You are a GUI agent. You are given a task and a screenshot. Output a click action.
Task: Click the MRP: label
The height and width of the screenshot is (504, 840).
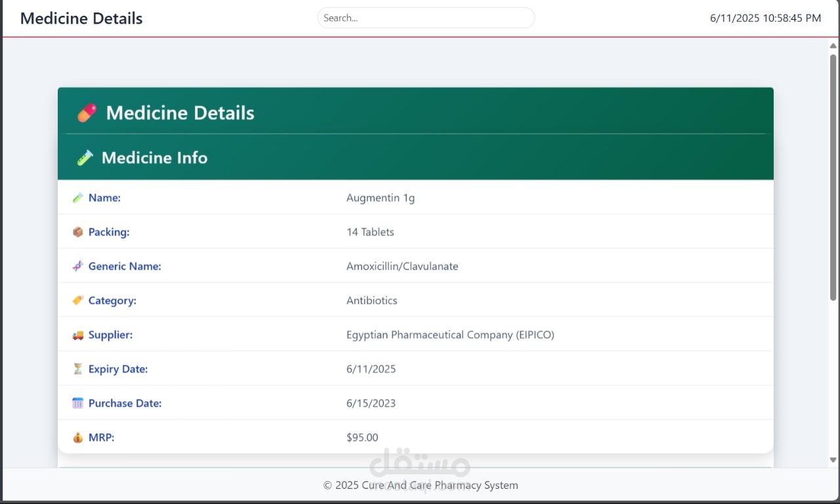(101, 437)
